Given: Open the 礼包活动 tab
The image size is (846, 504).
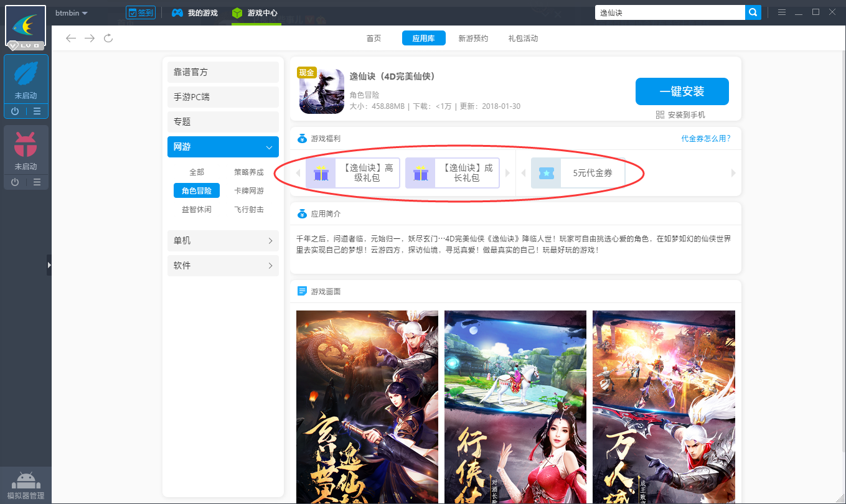Looking at the screenshot, I should pyautogui.click(x=523, y=39).
